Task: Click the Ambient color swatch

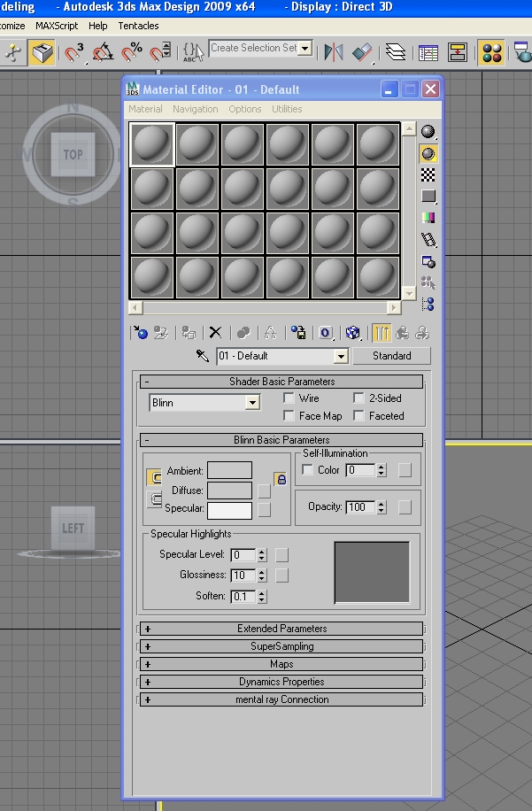Action: tap(229, 471)
